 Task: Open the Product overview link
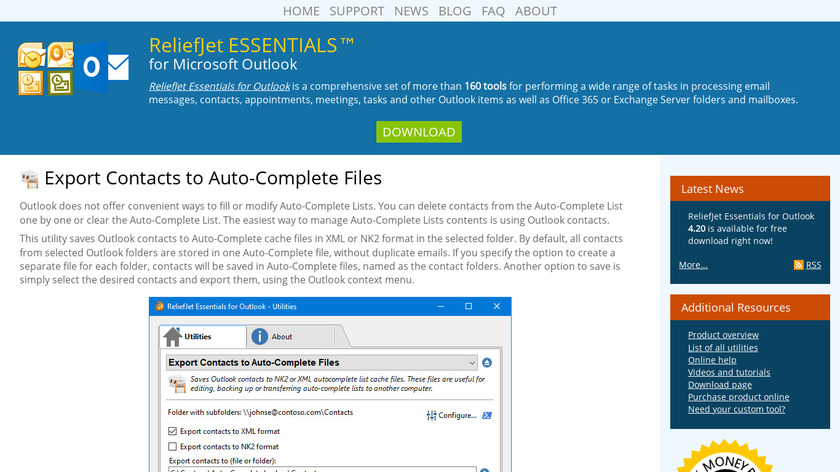click(723, 335)
